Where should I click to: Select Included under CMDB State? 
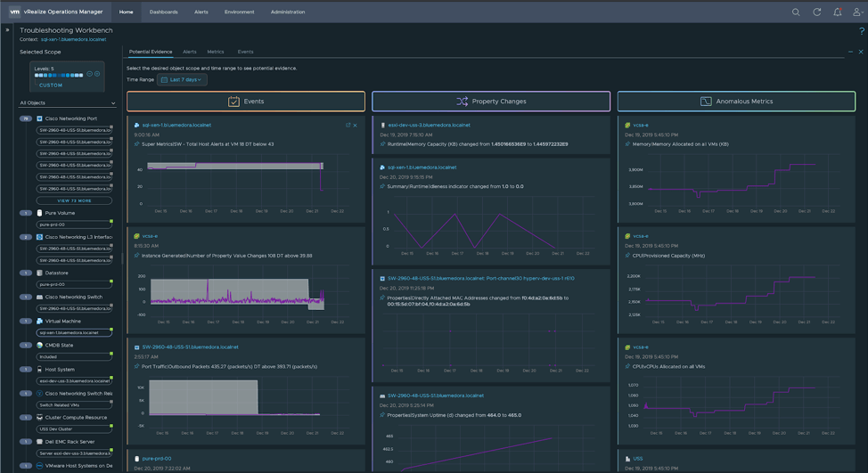74,357
